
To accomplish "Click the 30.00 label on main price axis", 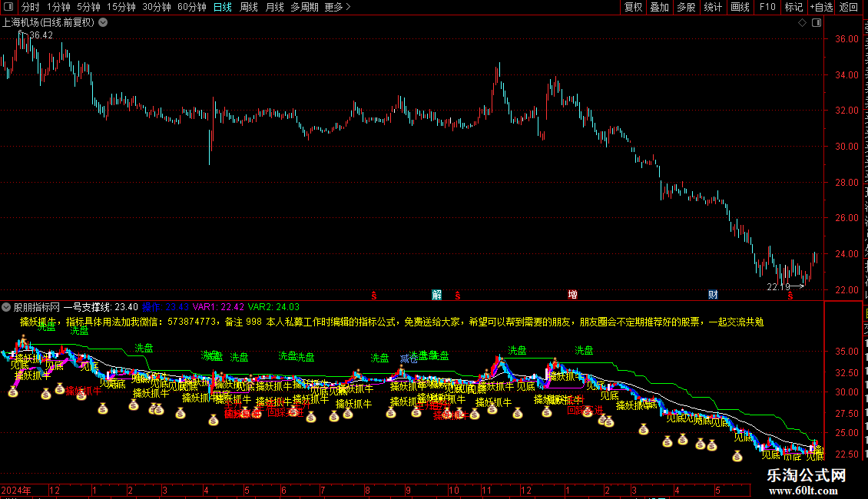I will 847,147.
